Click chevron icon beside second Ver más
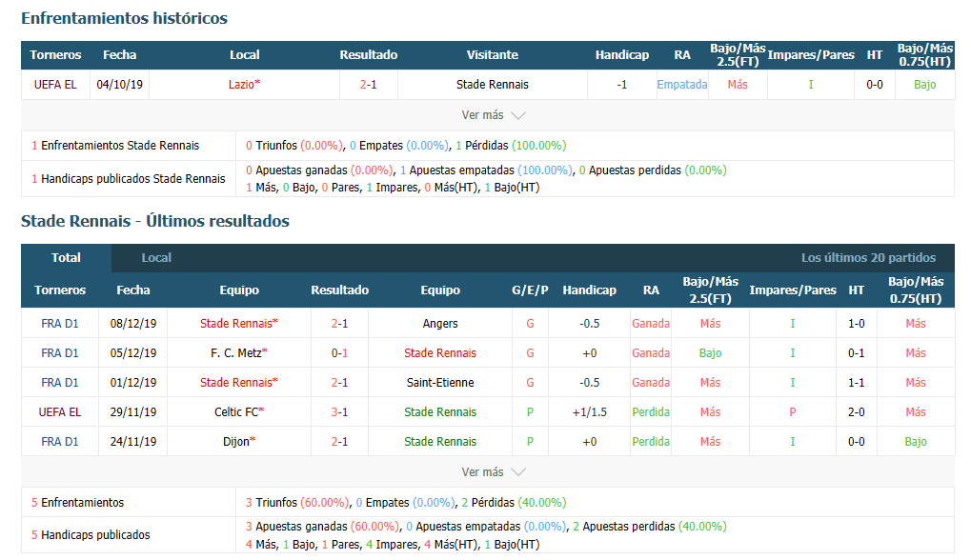This screenshot has height=560, width=971. [518, 472]
